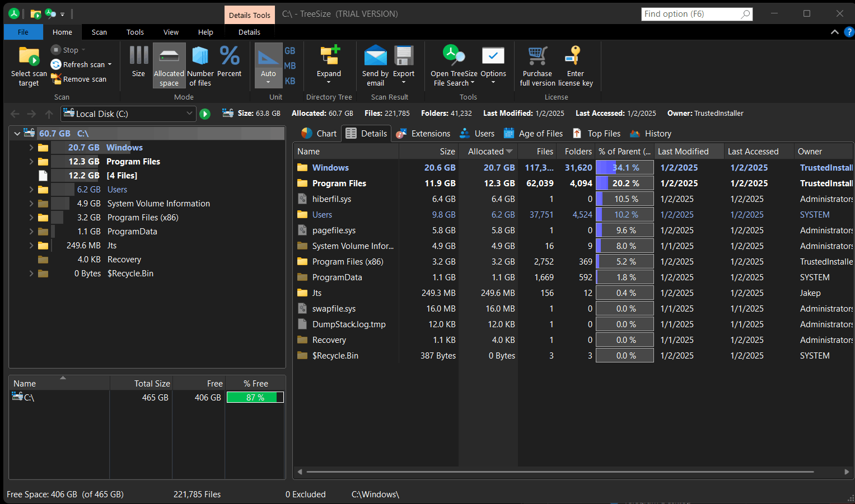Click the Windows 34.1 % parent bar
Viewport: 855px width, 504px height.
pyautogui.click(x=624, y=167)
